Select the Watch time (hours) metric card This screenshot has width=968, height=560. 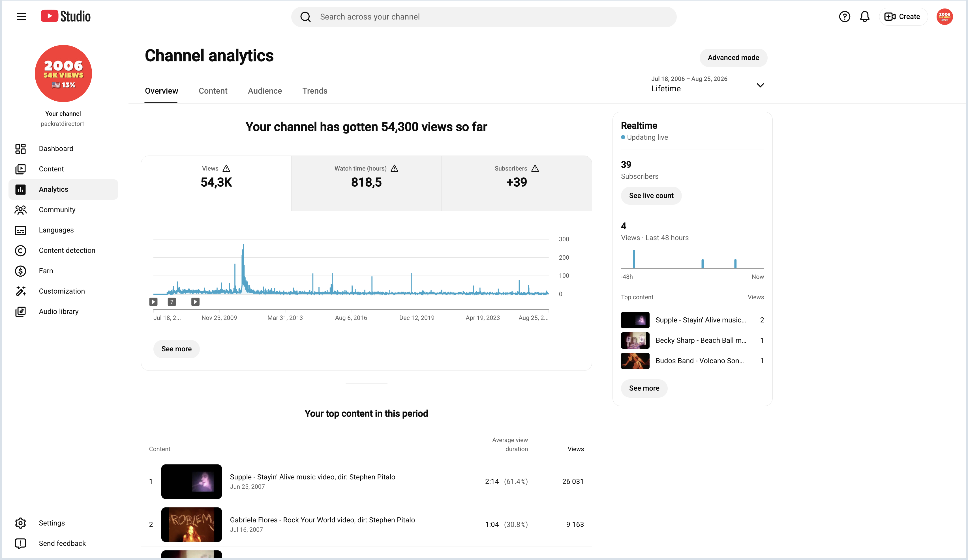pyautogui.click(x=366, y=183)
